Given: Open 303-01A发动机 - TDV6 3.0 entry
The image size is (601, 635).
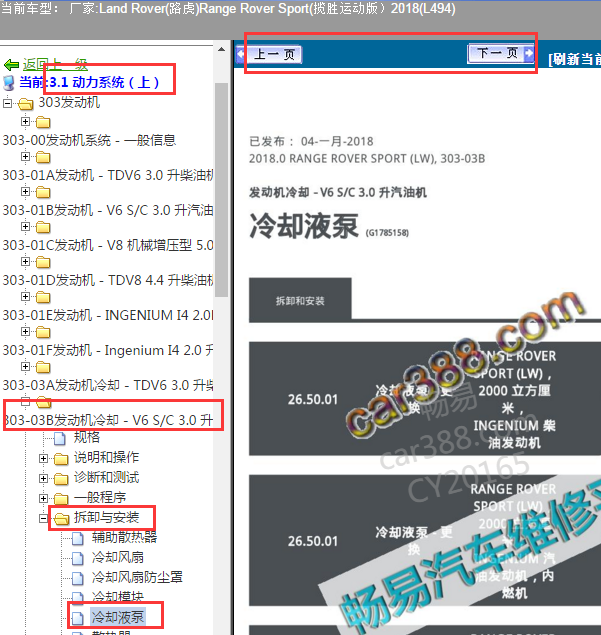Looking at the screenshot, I should point(108,175).
